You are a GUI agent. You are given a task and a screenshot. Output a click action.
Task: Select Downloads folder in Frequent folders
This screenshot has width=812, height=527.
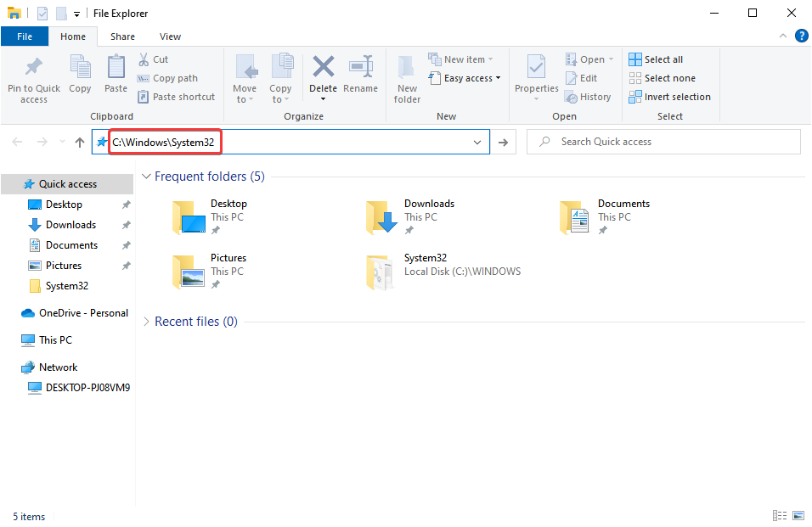[x=410, y=217]
